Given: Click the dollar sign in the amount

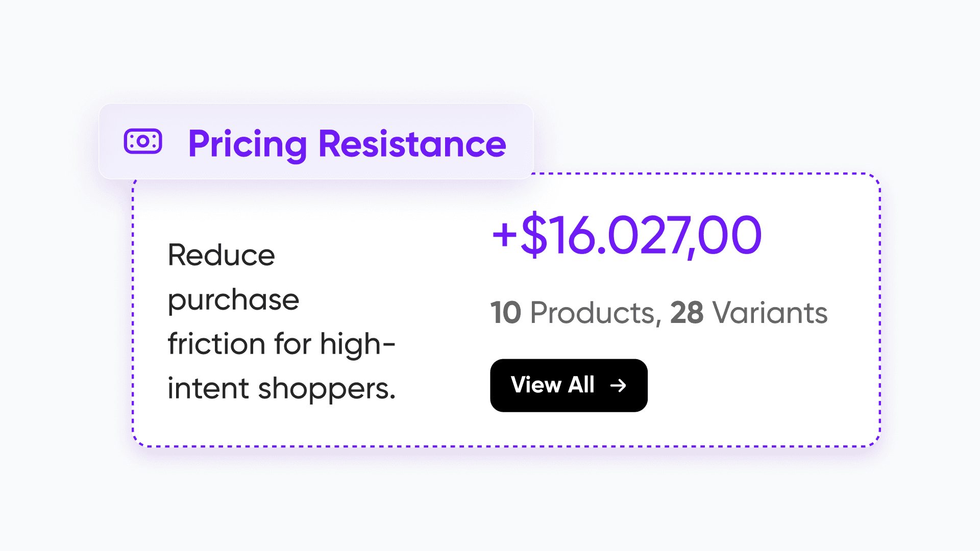Looking at the screenshot, I should point(534,235).
